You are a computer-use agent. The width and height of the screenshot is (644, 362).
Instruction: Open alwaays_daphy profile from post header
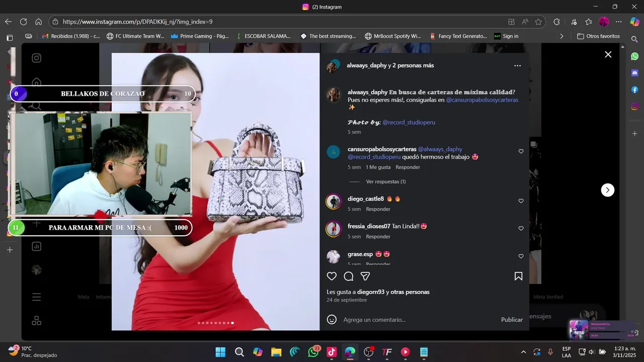pyautogui.click(x=366, y=65)
